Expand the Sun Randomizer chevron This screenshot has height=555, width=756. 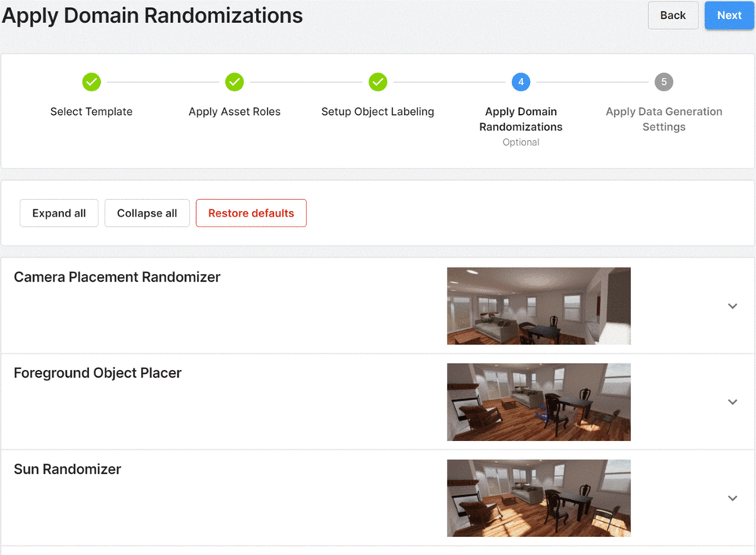coord(732,498)
